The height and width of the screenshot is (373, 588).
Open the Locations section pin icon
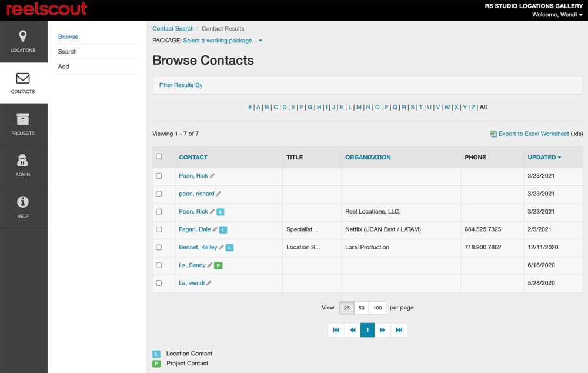(23, 36)
